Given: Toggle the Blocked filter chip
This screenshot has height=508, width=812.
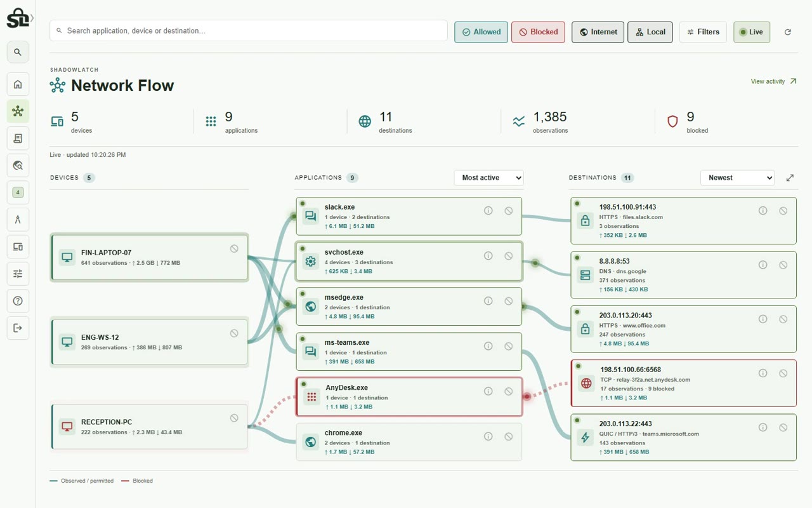Looking at the screenshot, I should [x=538, y=32].
